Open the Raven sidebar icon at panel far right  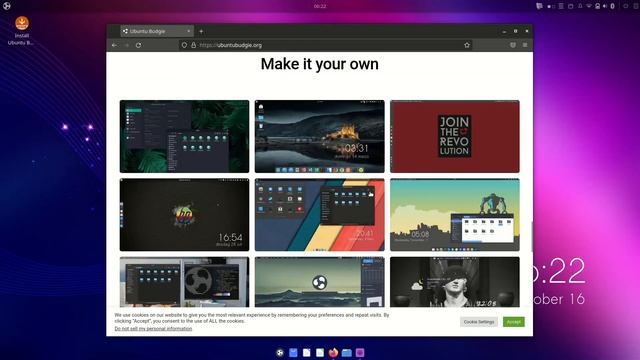point(636,6)
